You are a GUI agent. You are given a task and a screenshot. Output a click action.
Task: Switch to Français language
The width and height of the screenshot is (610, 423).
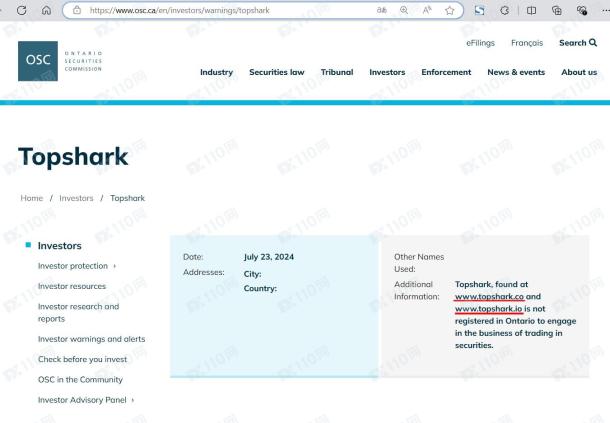tap(527, 43)
